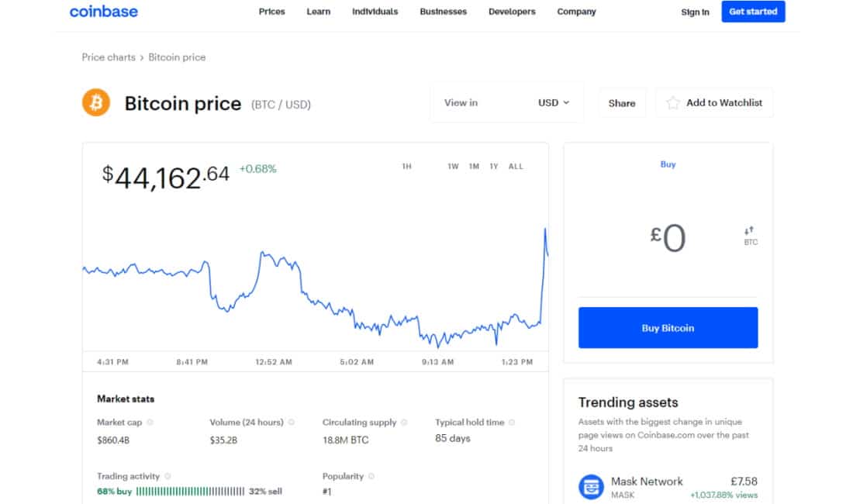Click the $44,162.64 price value
853x504 pixels.
pyautogui.click(x=165, y=178)
